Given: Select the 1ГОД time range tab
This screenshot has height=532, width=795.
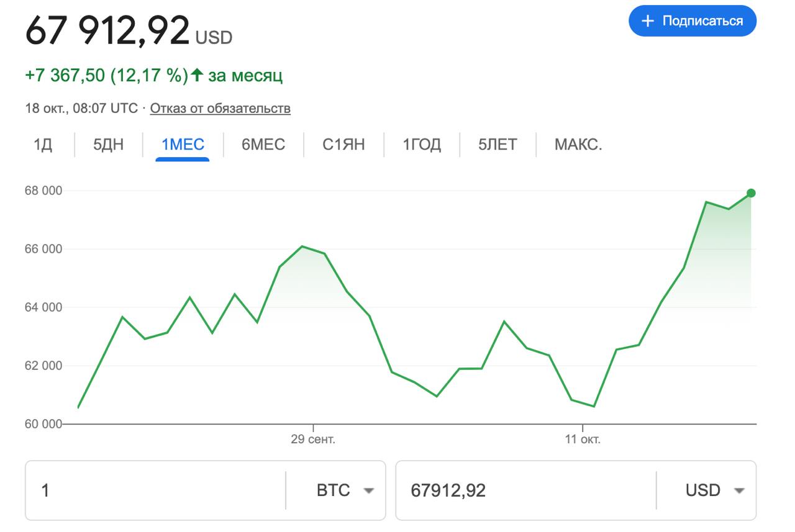Looking at the screenshot, I should [422, 145].
